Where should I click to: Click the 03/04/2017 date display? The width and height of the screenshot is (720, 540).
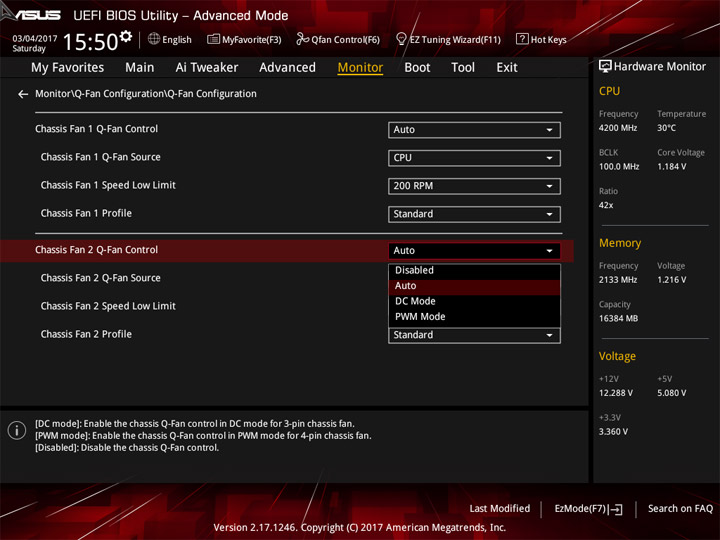pos(35,39)
